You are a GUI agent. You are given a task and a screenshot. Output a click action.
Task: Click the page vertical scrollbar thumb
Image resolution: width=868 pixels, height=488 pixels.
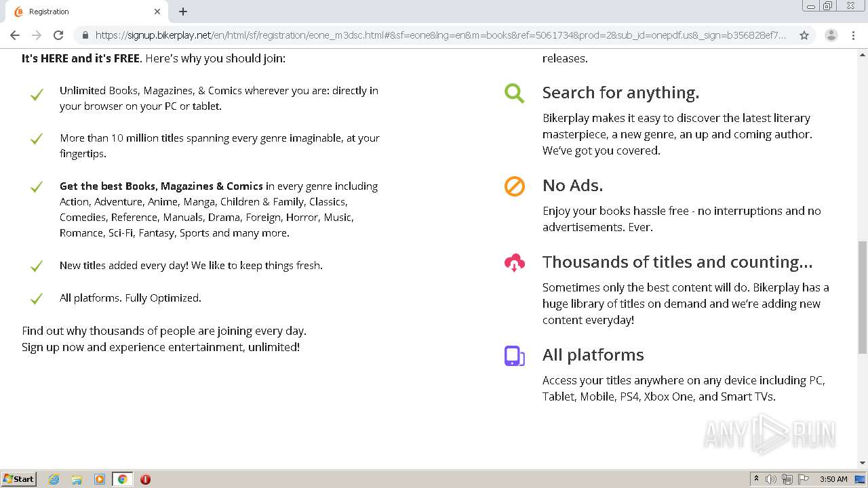click(863, 297)
